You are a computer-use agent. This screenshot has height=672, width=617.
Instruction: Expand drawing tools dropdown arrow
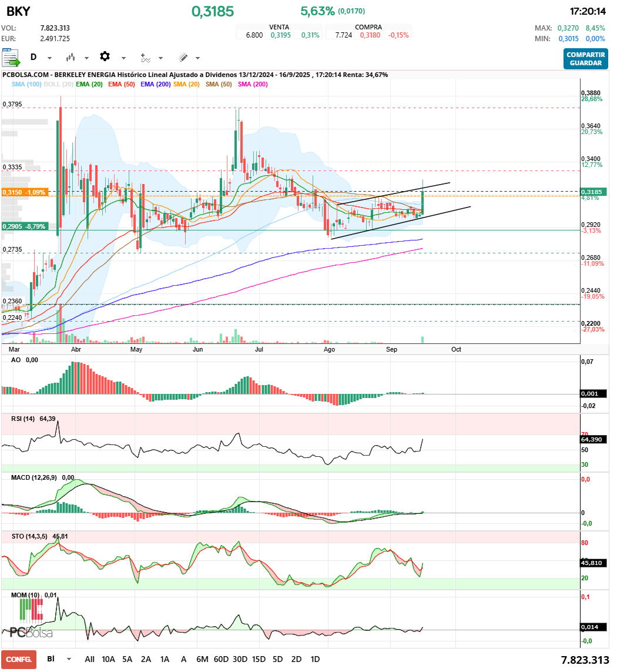pyautogui.click(x=197, y=58)
